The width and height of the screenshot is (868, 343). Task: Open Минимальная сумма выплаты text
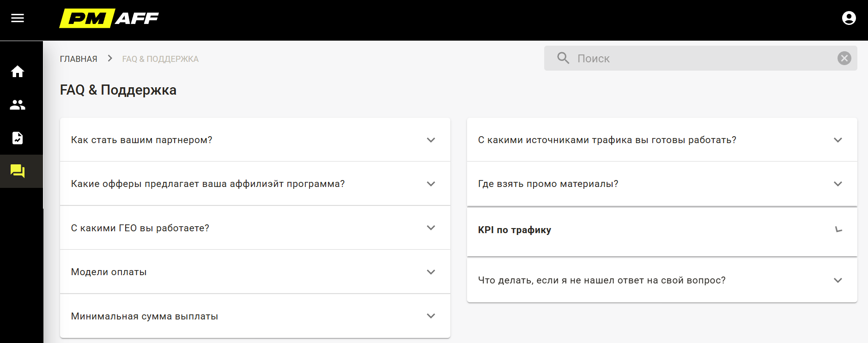tap(145, 316)
